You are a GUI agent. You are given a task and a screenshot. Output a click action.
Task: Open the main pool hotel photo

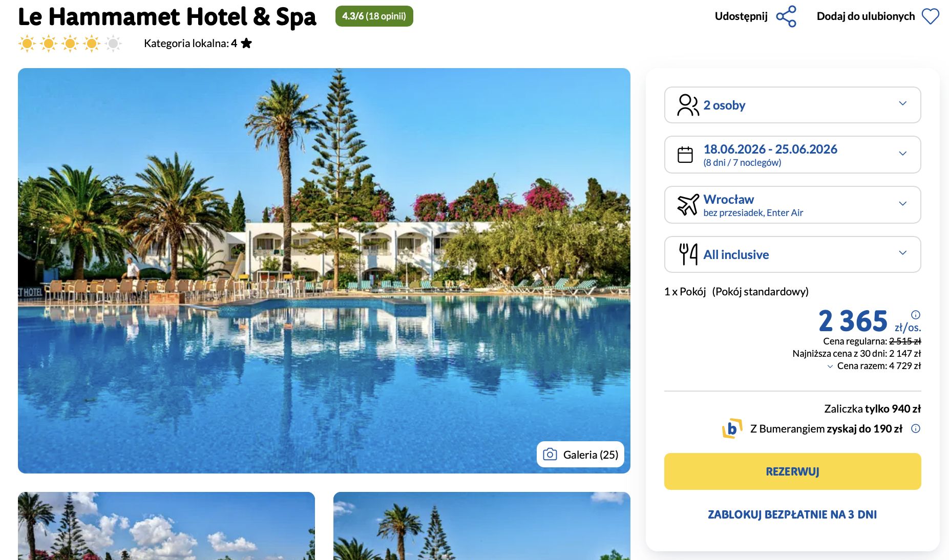[324, 271]
